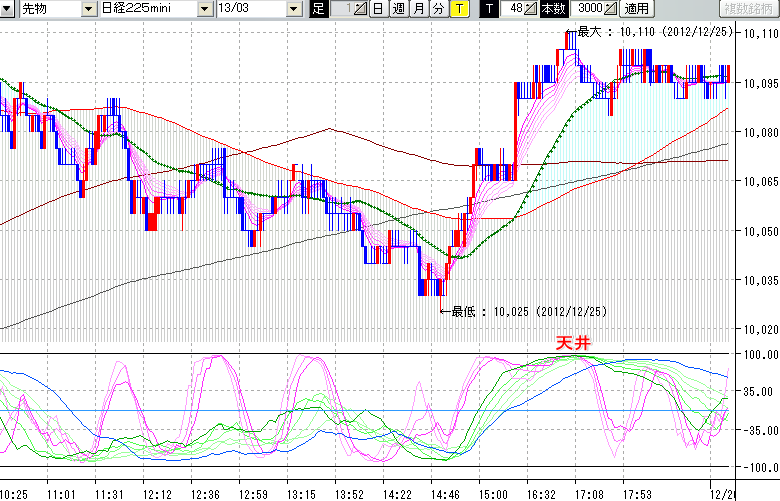Click the stepper arrow beside 48
The image size is (780, 501).
pos(532,9)
